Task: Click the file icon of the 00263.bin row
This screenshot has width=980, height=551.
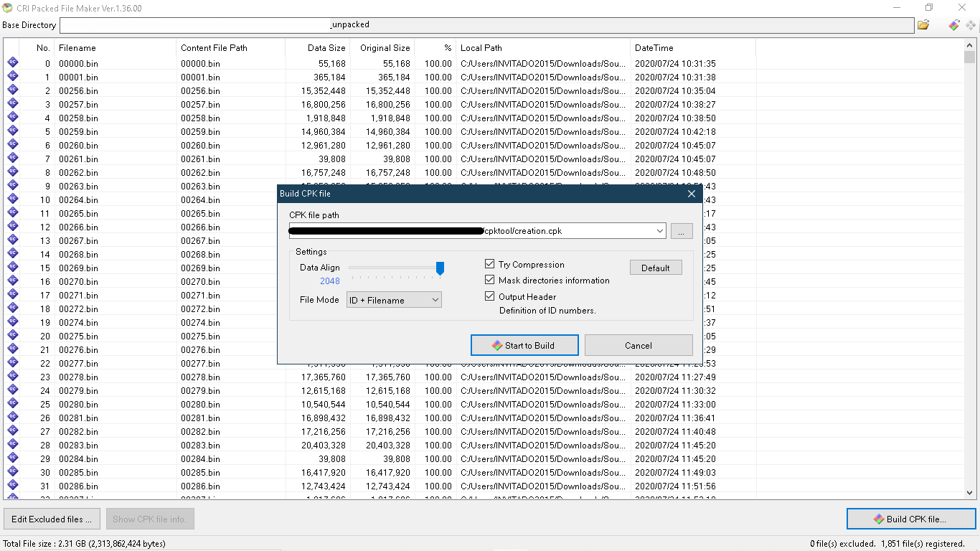Action: click(x=12, y=186)
